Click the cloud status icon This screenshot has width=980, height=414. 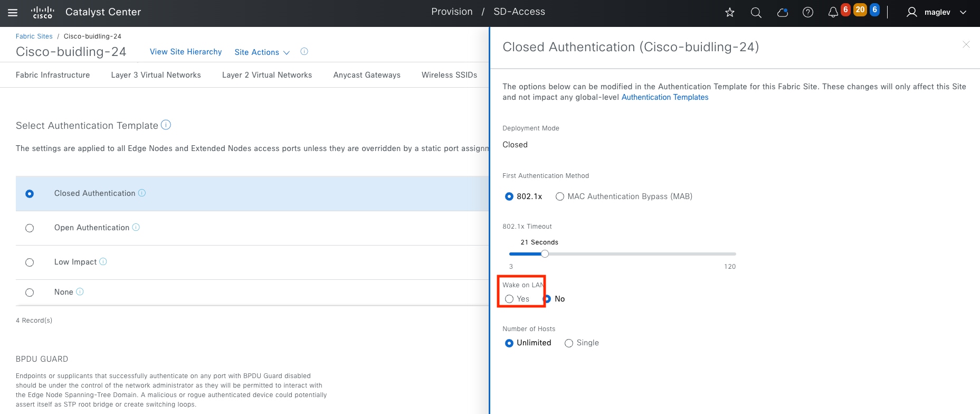click(782, 13)
